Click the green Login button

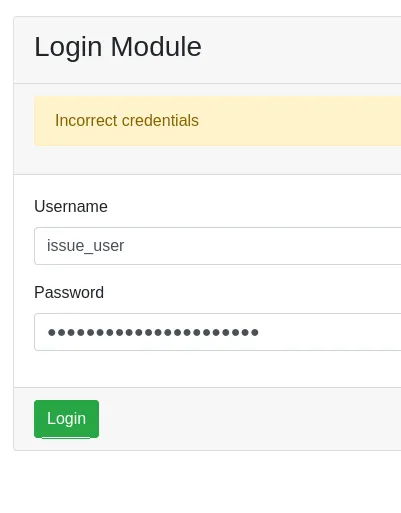click(66, 419)
